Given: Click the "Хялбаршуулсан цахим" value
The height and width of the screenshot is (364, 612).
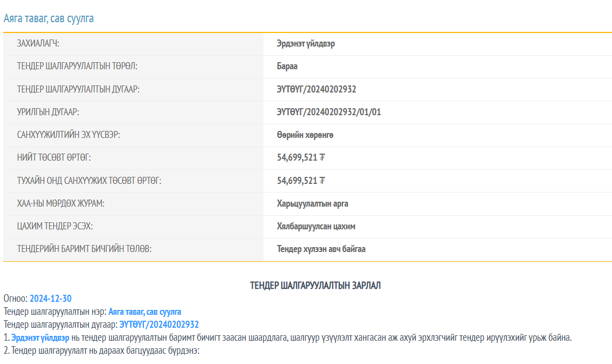Looking at the screenshot, I should 316,227.
